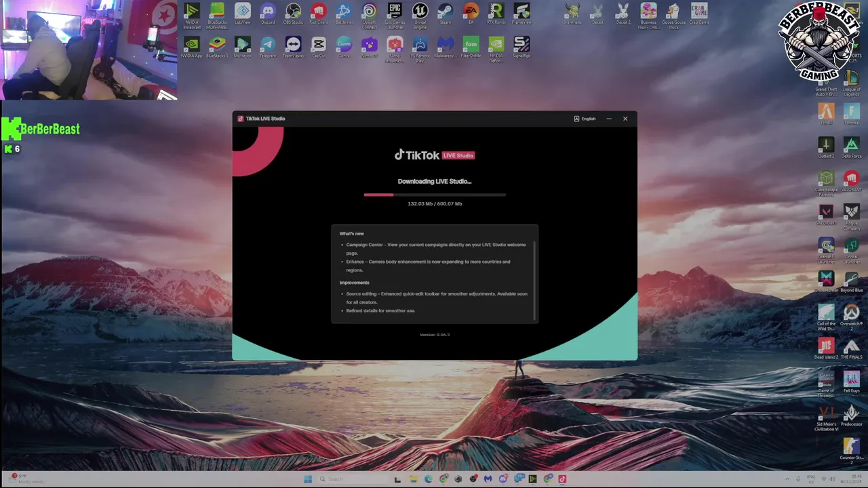
Task: Launch the Nimo TV shortcut
Action: point(369,47)
